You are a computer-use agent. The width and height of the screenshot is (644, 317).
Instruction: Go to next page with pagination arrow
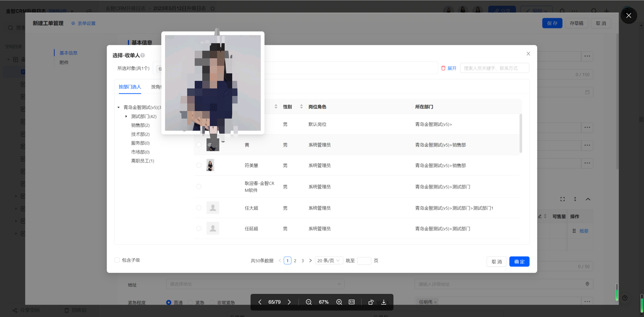[310, 261]
